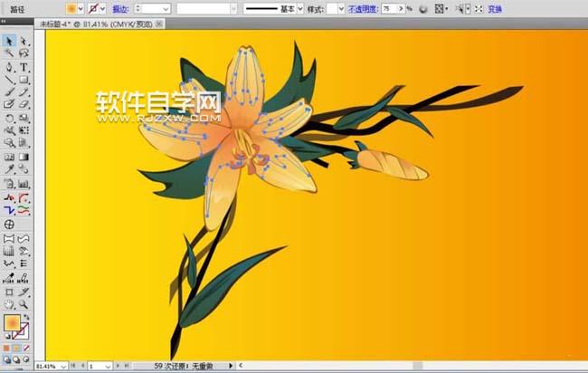Open the artboard number dropdown
Image resolution: width=588 pixels, height=373 pixels.
[x=108, y=367]
